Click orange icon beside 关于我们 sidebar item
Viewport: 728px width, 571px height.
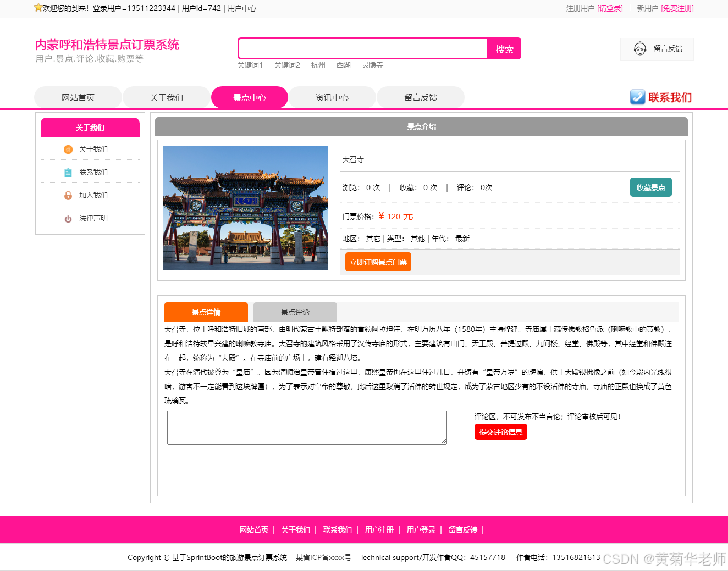point(68,149)
